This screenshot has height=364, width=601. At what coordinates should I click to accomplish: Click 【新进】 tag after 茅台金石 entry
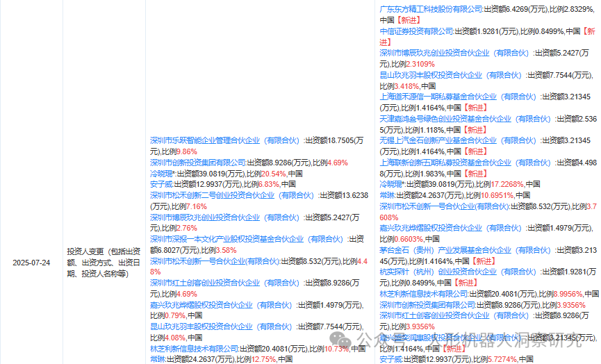(x=484, y=261)
